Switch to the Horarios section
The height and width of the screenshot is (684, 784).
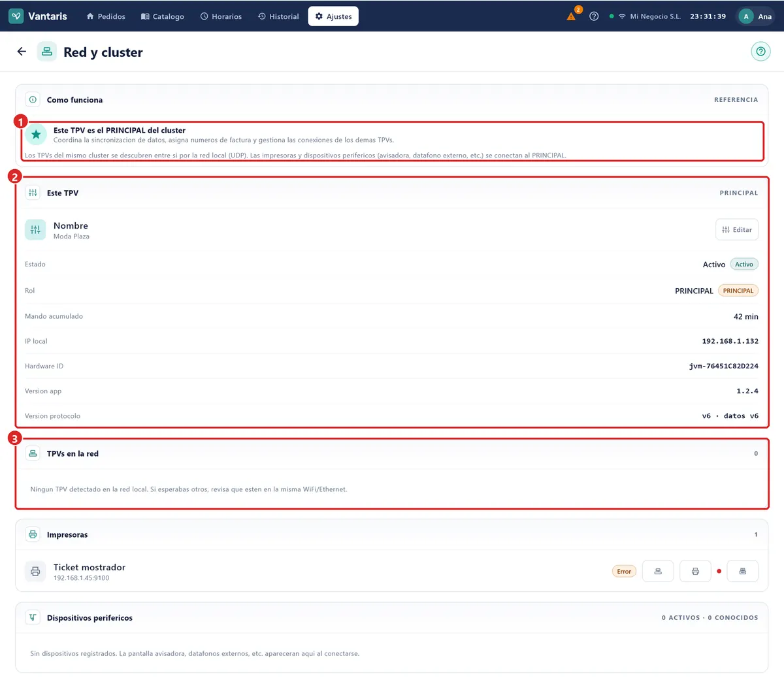tap(221, 16)
